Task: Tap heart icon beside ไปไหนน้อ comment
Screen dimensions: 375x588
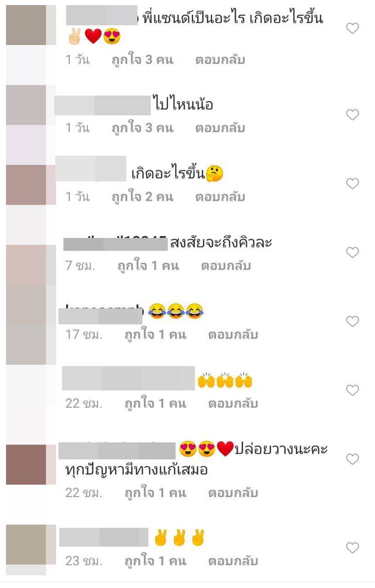Action: tap(352, 114)
